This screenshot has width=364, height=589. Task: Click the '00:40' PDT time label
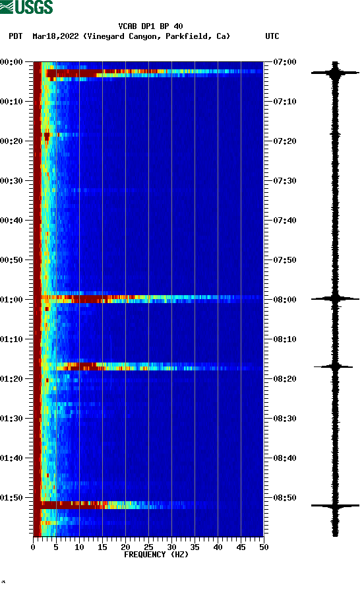click(x=12, y=221)
